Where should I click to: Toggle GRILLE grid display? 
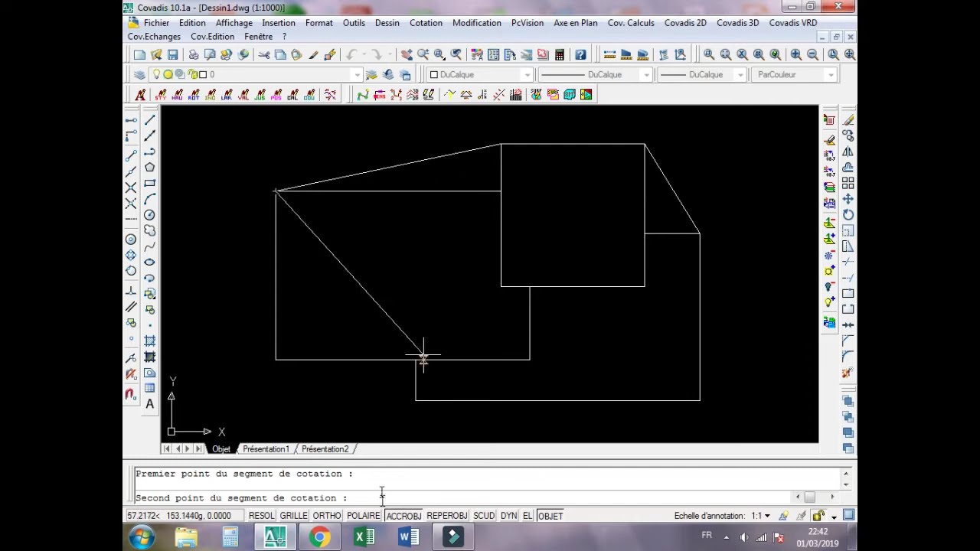point(293,516)
